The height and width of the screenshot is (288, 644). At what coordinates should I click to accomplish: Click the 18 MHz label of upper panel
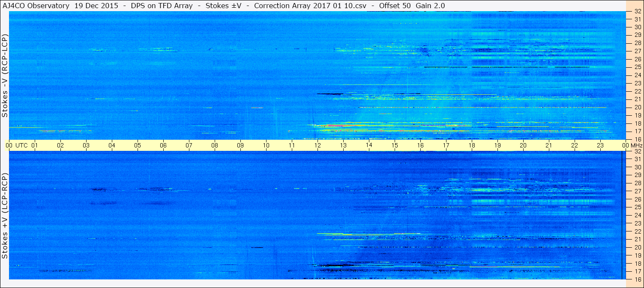coord(637,123)
